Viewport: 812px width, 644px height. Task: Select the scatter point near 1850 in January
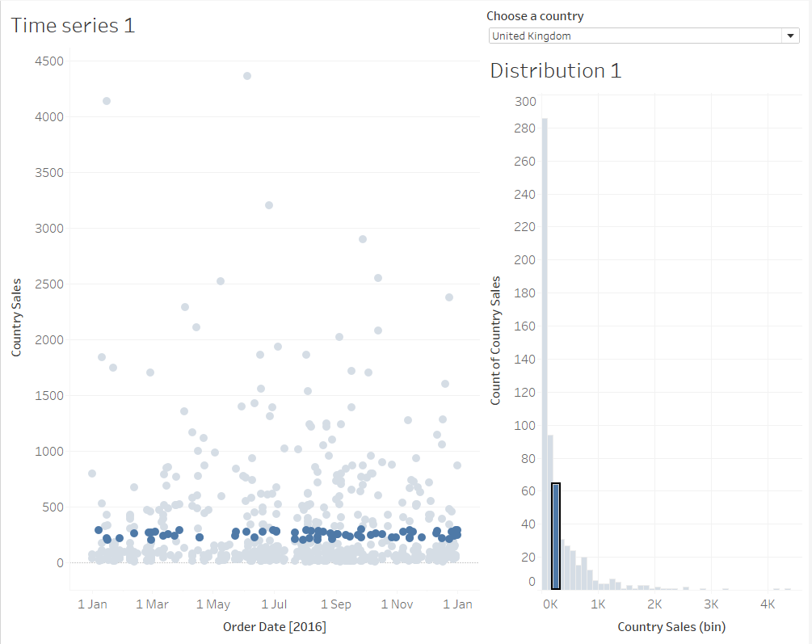pyautogui.click(x=102, y=357)
